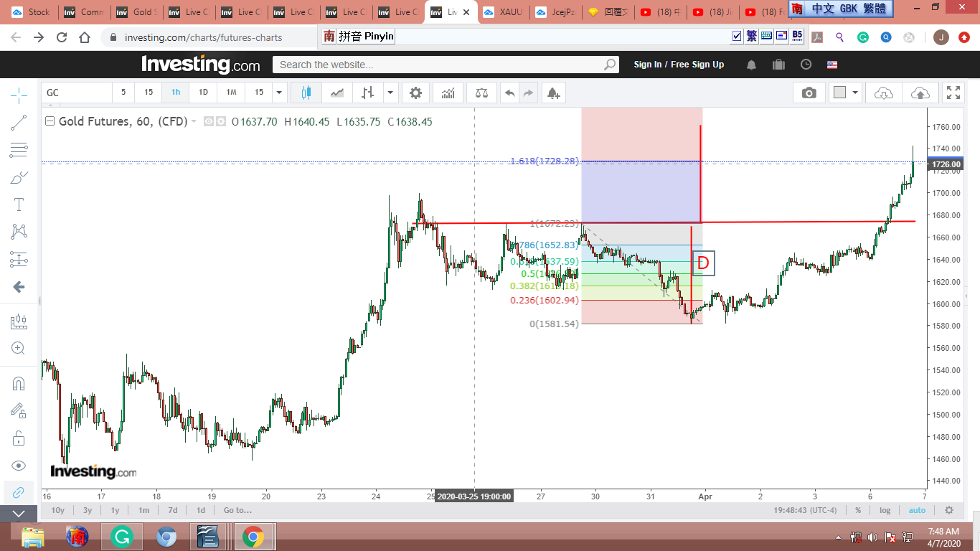Select the 1D interval tab
980x551 pixels.
pos(203,93)
